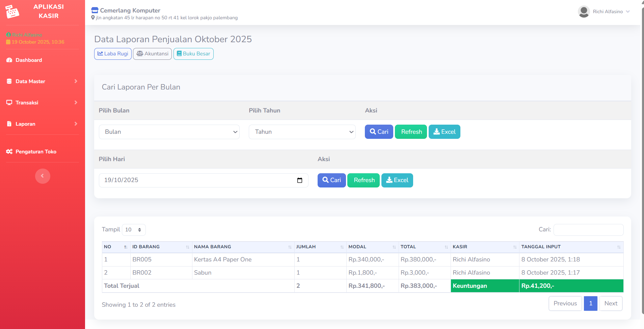Sort table by NO column arrows
The image size is (644, 329).
(126, 247)
